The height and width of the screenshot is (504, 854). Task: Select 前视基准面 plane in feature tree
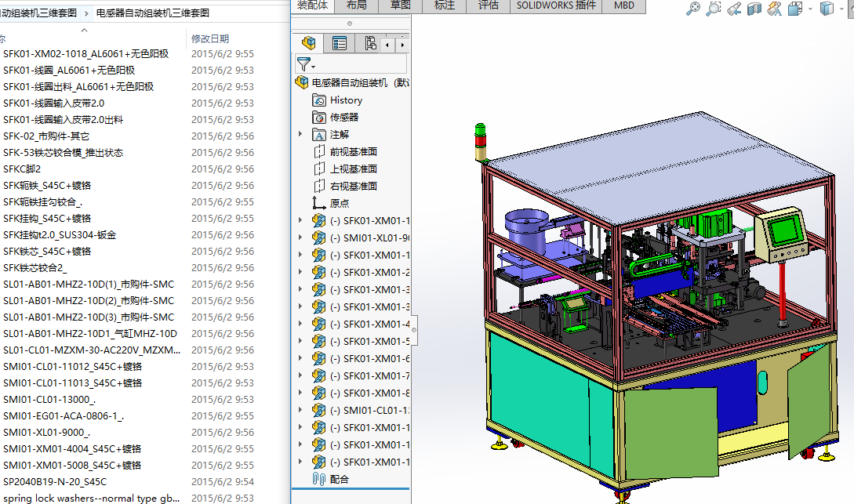[353, 152]
